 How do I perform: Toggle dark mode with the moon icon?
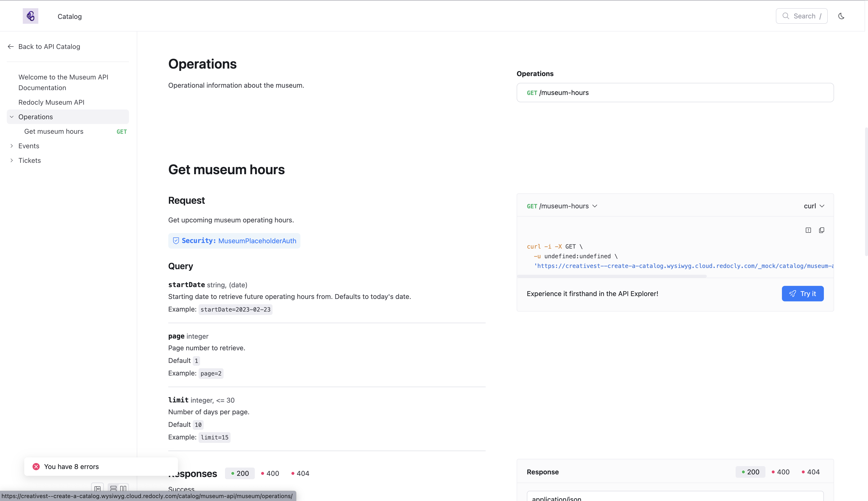pos(841,16)
